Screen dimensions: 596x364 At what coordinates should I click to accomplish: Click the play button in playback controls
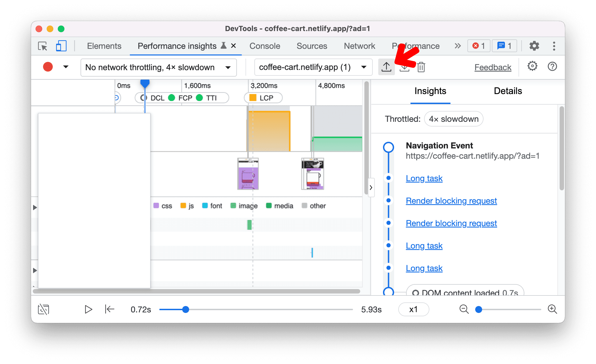pyautogui.click(x=88, y=309)
